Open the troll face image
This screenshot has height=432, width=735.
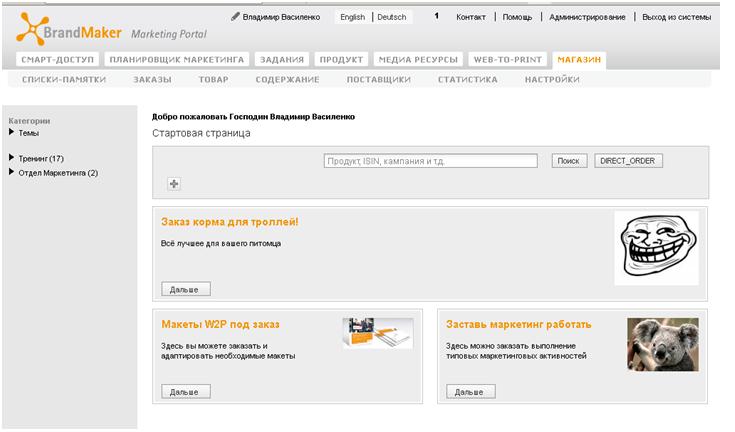(x=657, y=247)
